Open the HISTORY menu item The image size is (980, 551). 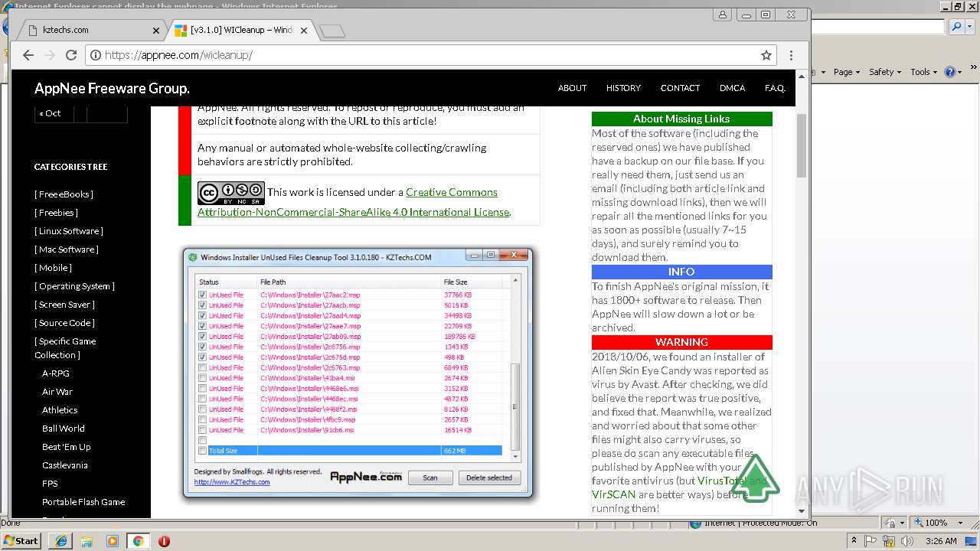tap(623, 88)
